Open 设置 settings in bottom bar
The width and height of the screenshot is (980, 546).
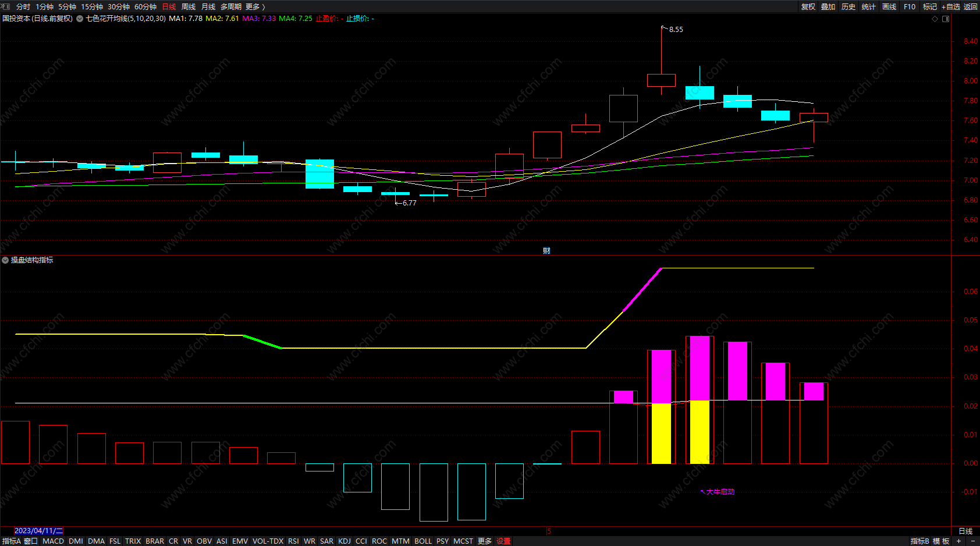click(x=504, y=541)
